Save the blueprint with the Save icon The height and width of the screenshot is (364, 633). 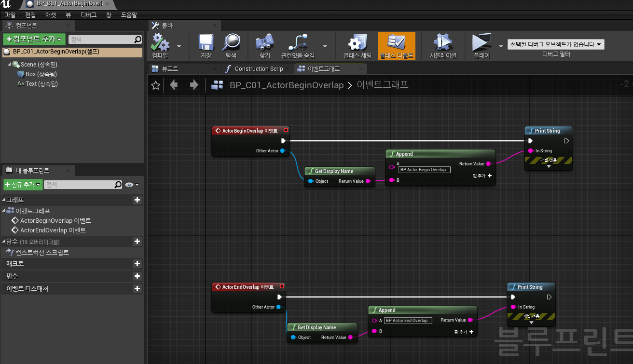(206, 42)
